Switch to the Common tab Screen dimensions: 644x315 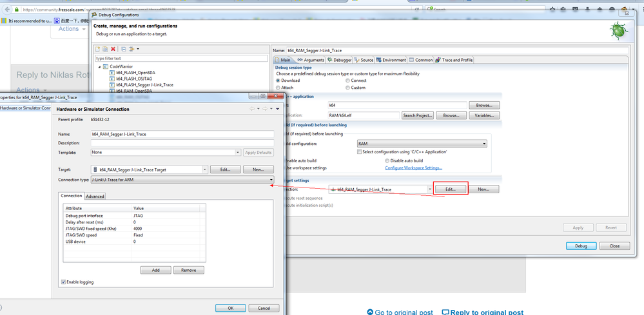tap(421, 60)
